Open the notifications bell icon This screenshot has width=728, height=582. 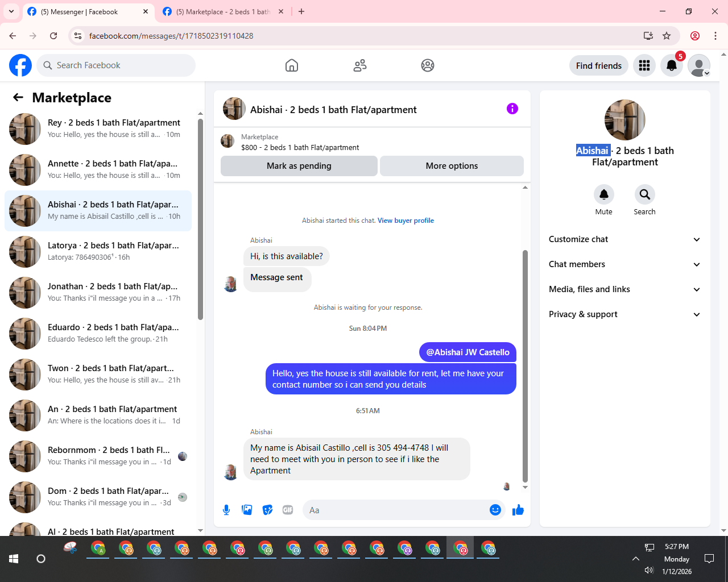click(672, 65)
